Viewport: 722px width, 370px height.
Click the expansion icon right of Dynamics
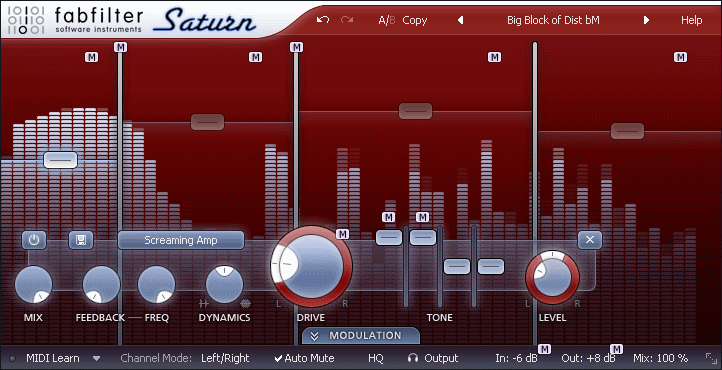pos(245,303)
